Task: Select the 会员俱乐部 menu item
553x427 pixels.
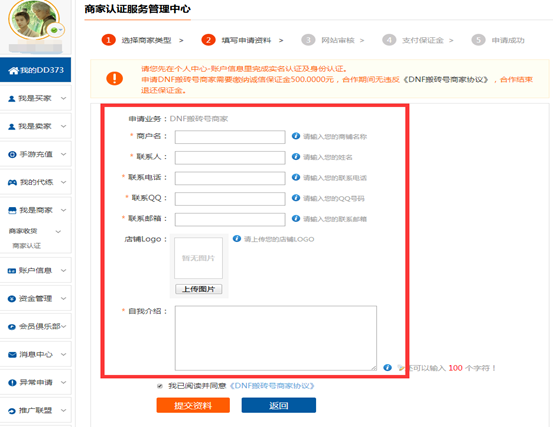Action: pos(36,326)
